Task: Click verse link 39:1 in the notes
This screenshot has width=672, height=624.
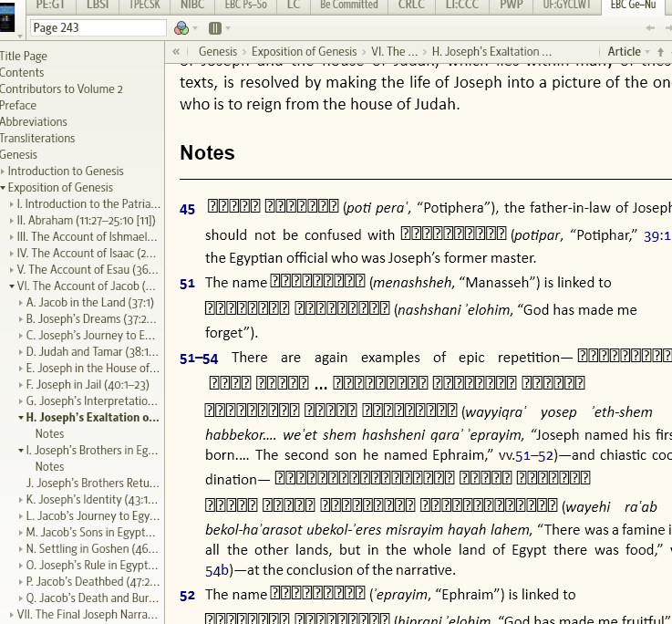Action: 656,235
